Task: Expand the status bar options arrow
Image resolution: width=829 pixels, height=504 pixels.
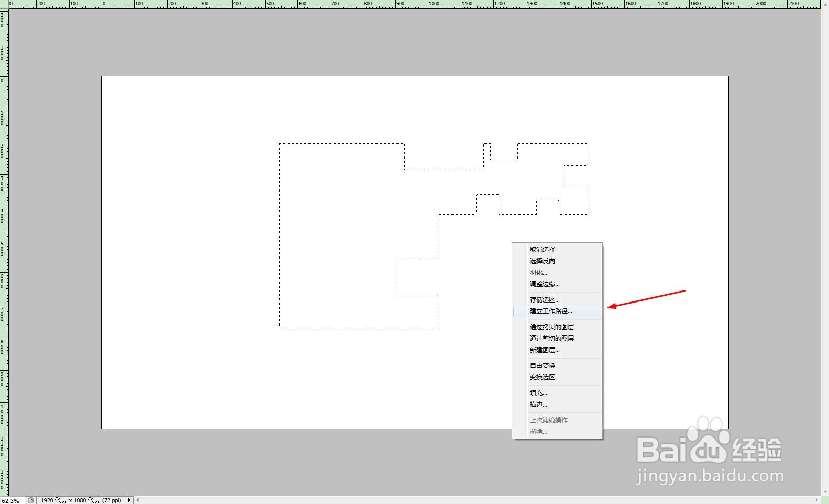Action: [x=129, y=500]
